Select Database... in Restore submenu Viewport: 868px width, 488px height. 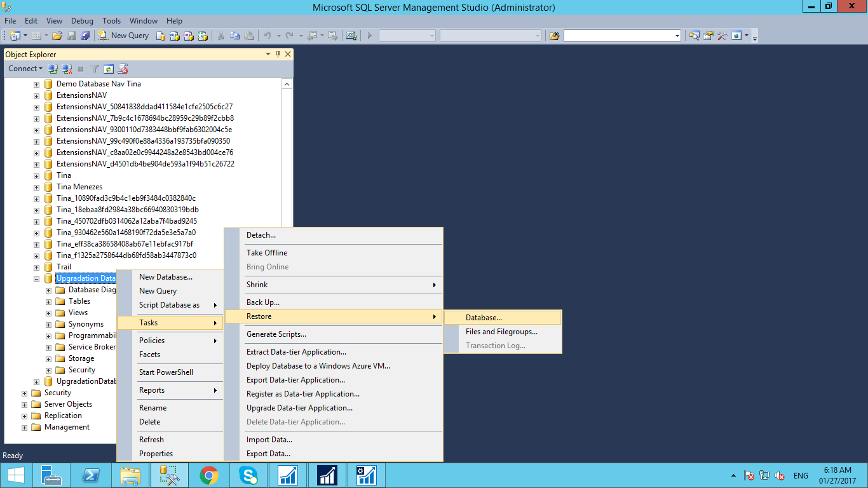pos(503,318)
